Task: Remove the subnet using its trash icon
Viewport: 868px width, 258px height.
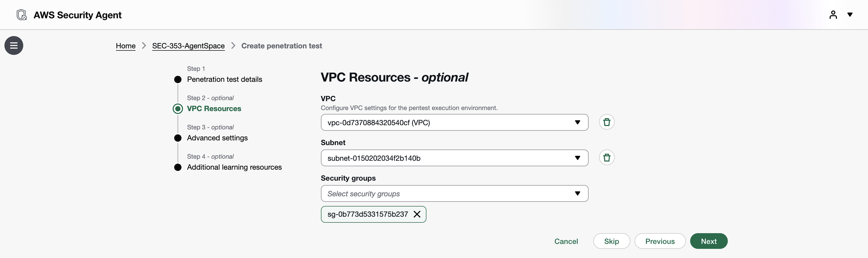Action: pyautogui.click(x=607, y=158)
